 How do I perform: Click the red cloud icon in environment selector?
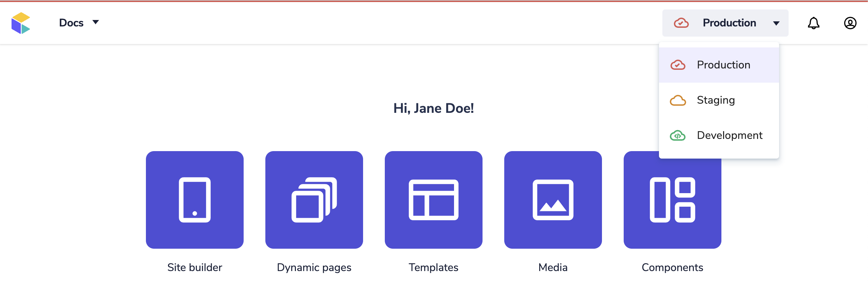coord(681,23)
